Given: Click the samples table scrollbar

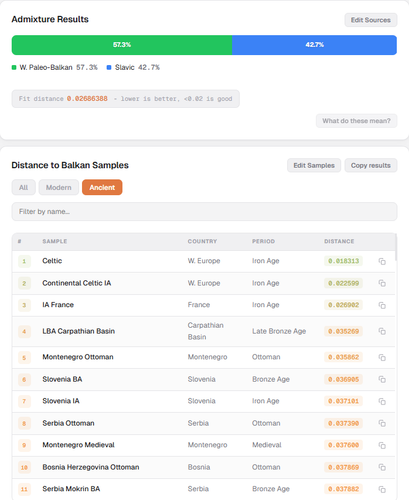Looking at the screenshot, I should pos(396,247).
